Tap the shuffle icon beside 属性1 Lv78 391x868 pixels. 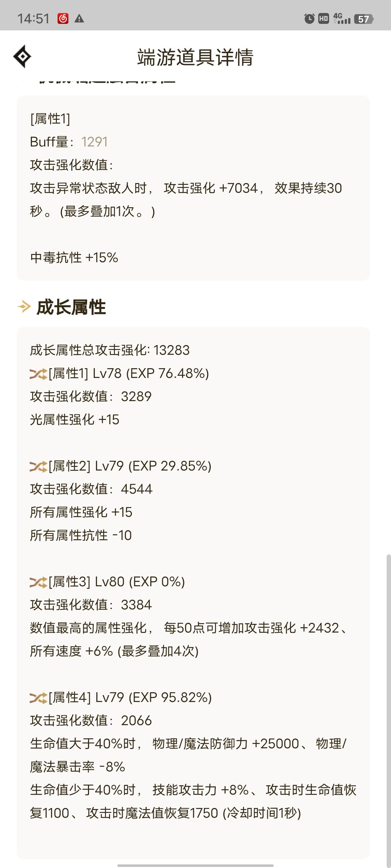tap(38, 374)
